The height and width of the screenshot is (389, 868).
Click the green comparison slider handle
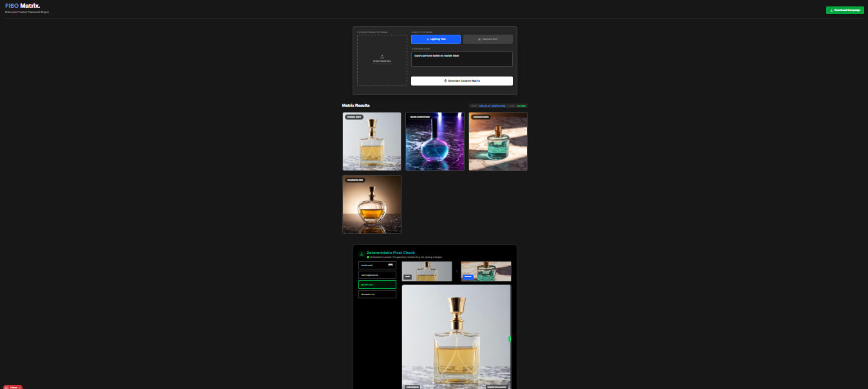tap(510, 339)
